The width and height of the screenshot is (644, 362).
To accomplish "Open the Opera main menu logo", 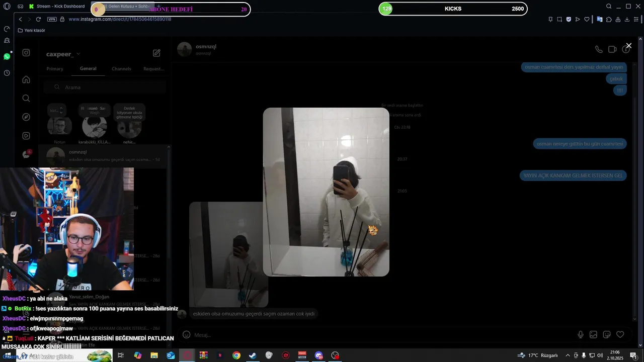I will tap(7, 7).
